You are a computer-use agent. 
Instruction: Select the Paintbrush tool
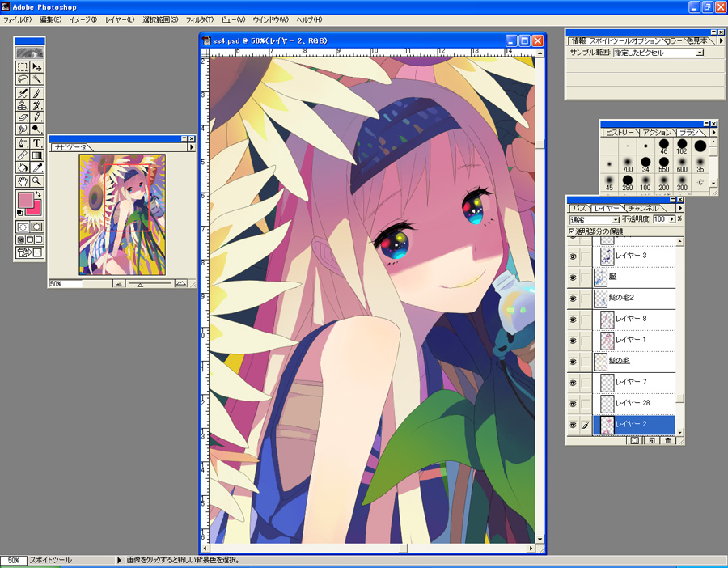36,93
